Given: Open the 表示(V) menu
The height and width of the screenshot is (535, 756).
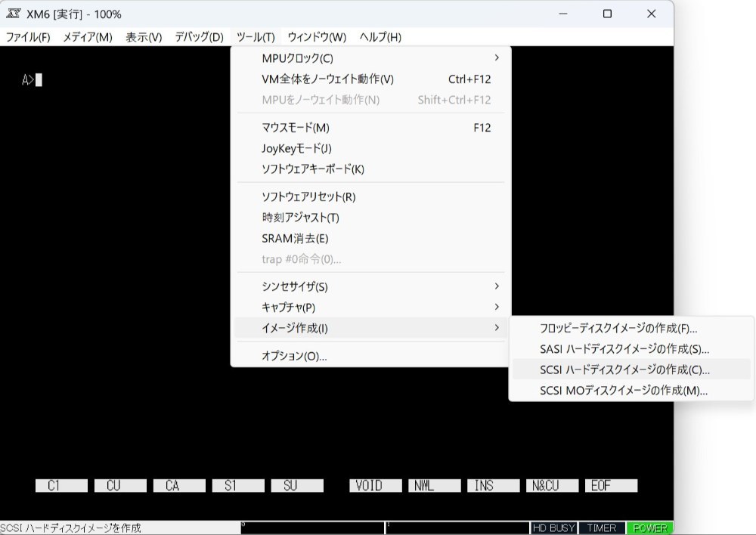Looking at the screenshot, I should 144,37.
